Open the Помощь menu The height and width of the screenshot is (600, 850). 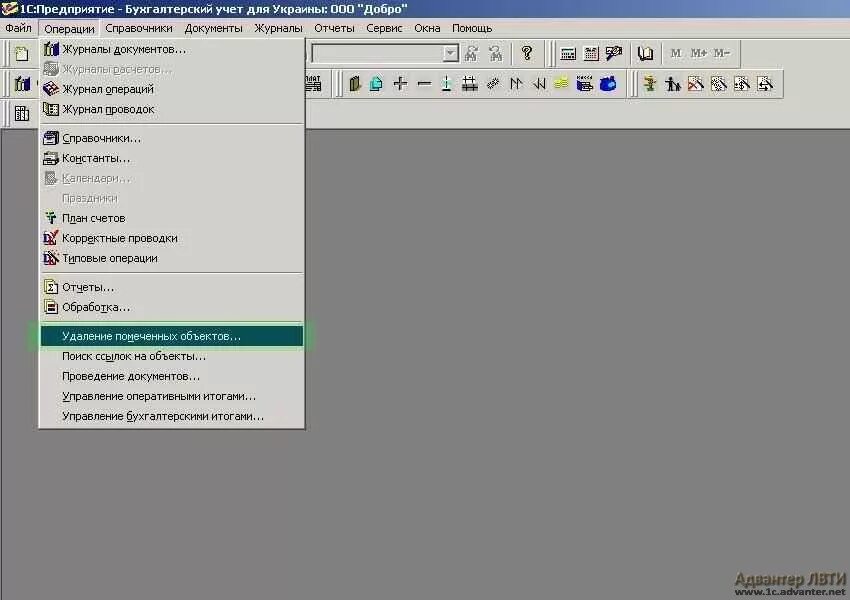coord(472,28)
